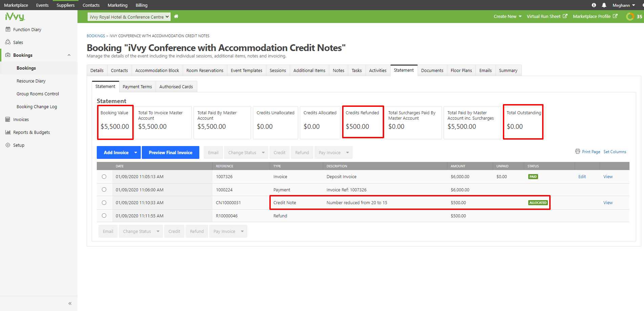Click Marketplace Profile external link icon
This screenshot has width=644, height=311.
(615, 16)
